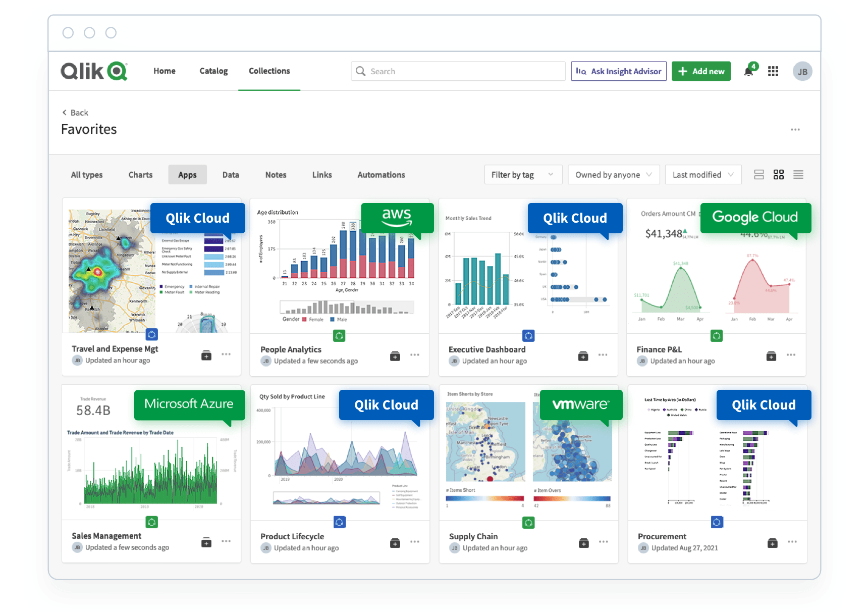This screenshot has height=612, width=868.
Task: Open the notifications bell
Action: point(749,71)
